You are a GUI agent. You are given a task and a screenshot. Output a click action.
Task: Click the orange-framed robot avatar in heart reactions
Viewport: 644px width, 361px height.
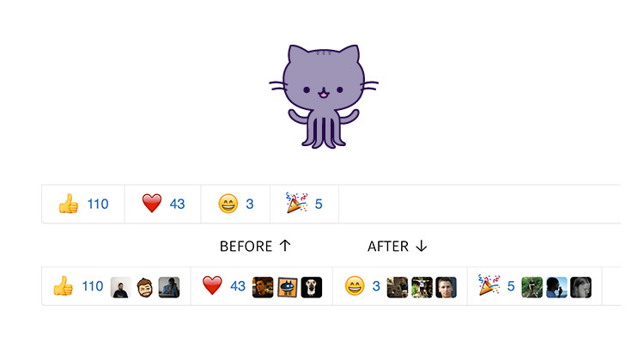288,287
